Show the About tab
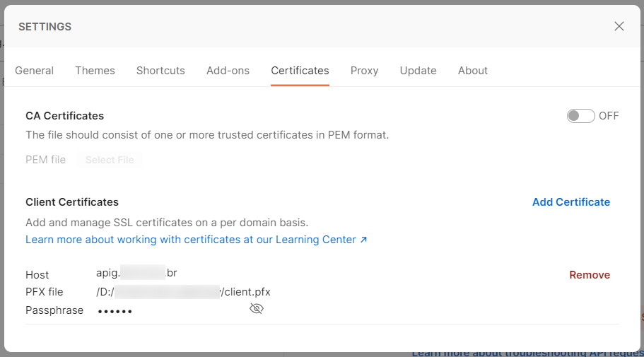644x357 pixels. tap(472, 71)
